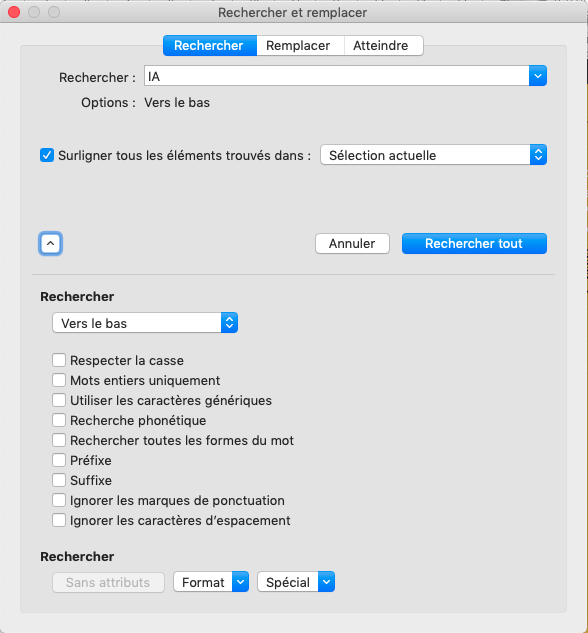This screenshot has width=588, height=633.
Task: Open the Format dropdown menu
Action: click(211, 582)
